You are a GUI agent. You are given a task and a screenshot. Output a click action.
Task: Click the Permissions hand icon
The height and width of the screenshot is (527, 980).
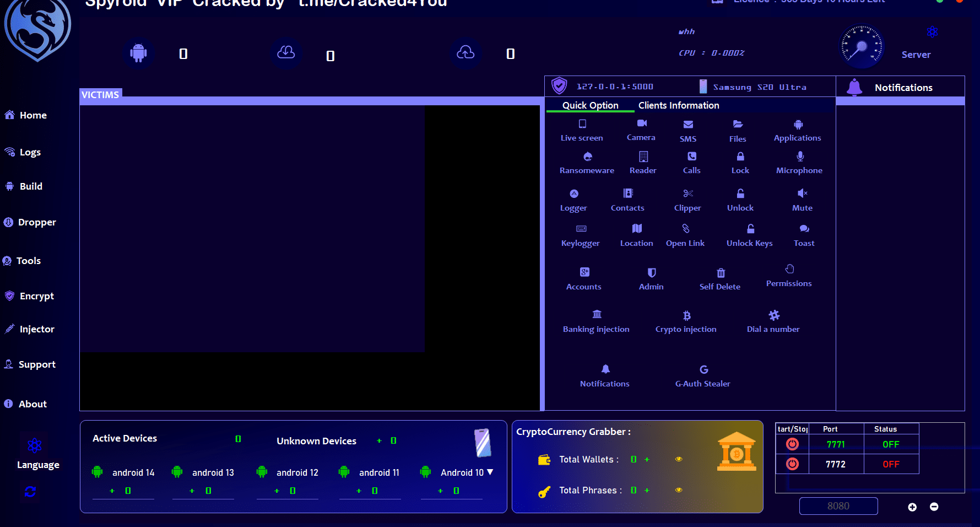pyautogui.click(x=789, y=269)
